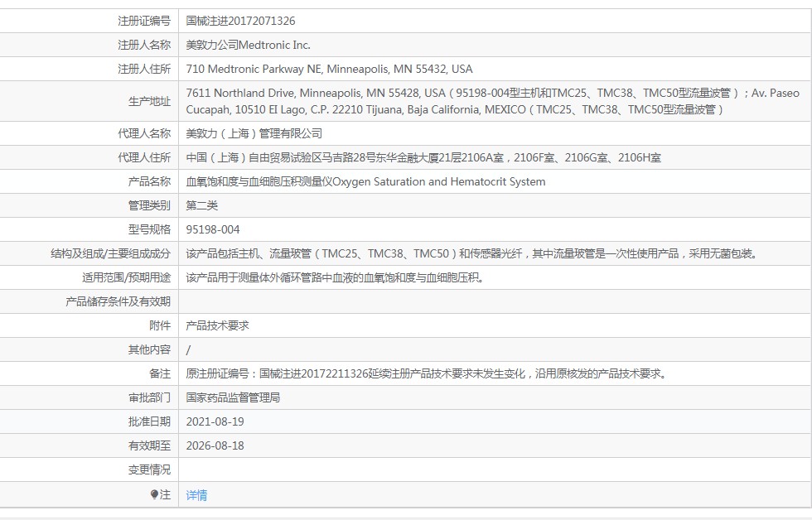Select the registrant name 美敦力公司Medtronic Inc.
Image resolution: width=812 pixels, height=520 pixels.
point(248,45)
